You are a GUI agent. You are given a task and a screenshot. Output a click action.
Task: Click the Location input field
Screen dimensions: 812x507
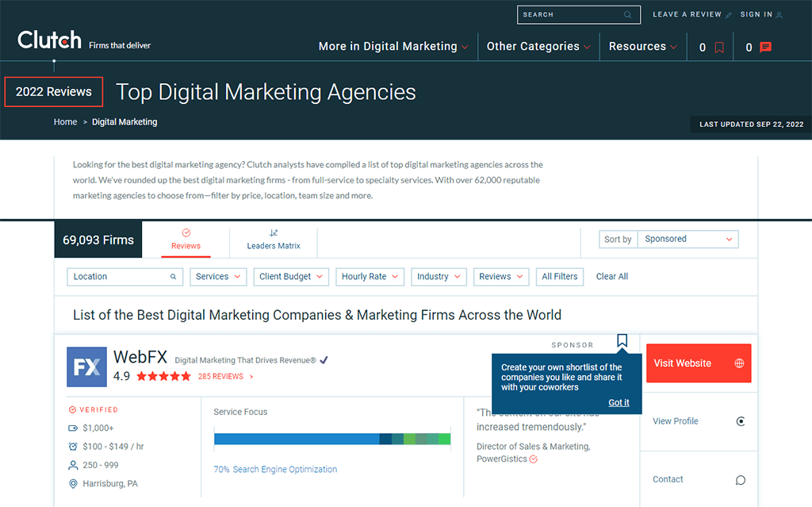click(119, 277)
